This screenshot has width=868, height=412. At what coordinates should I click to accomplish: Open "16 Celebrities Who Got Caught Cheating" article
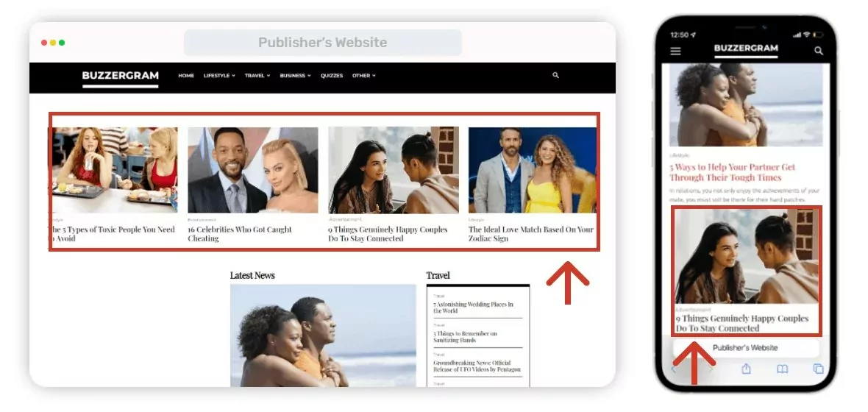[240, 234]
